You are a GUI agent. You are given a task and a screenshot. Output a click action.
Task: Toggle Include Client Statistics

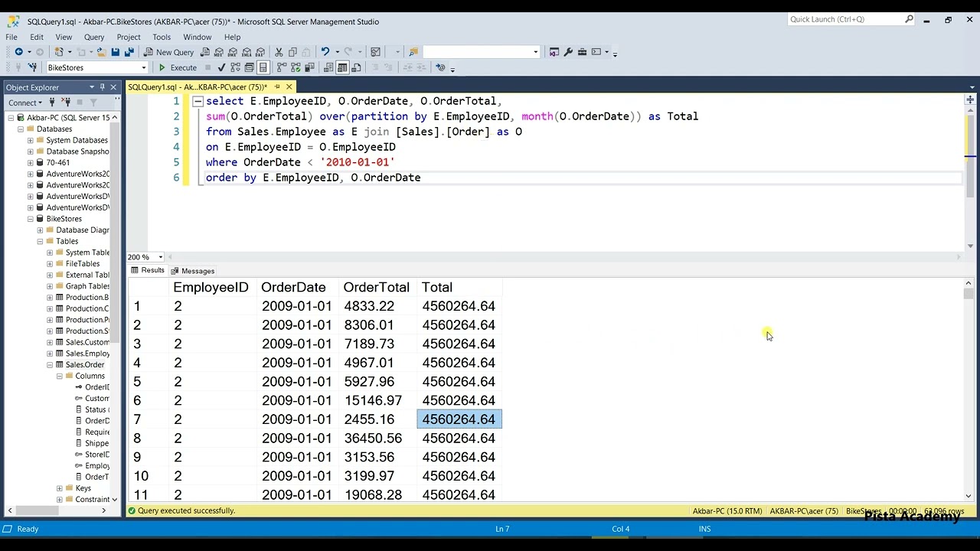click(309, 67)
